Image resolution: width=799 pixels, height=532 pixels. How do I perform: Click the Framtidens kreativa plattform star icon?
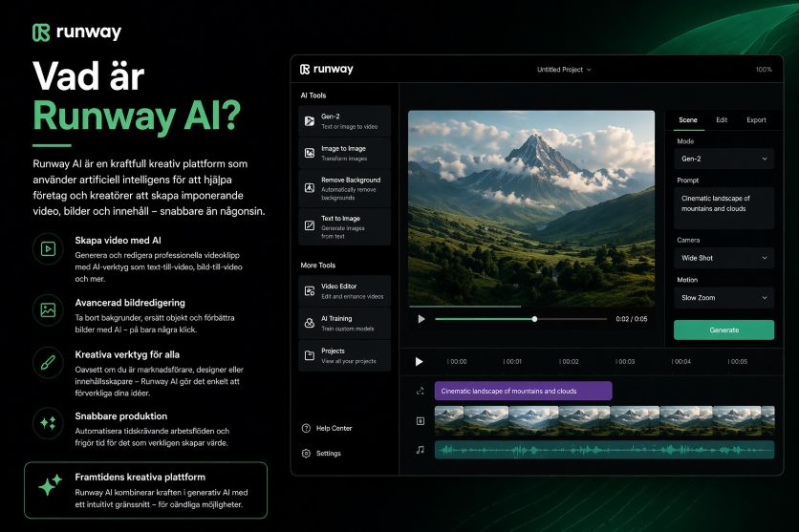coord(50,484)
